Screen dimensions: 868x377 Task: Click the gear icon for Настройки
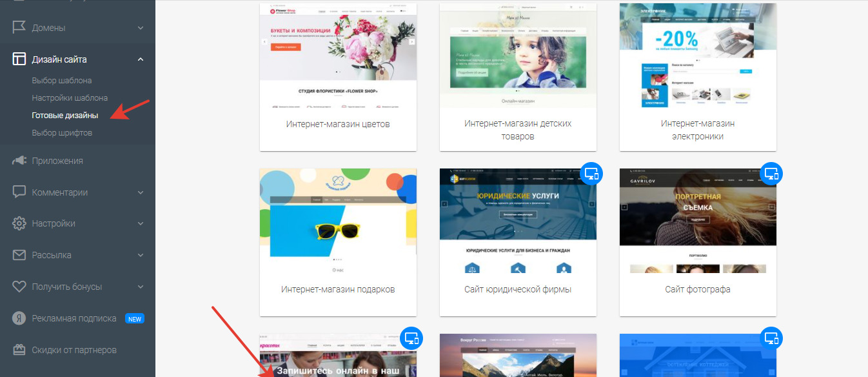(x=19, y=223)
